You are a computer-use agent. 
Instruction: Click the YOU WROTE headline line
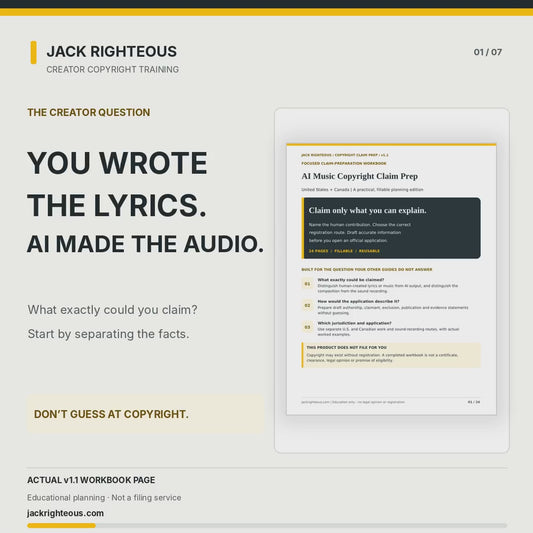pyautogui.click(x=117, y=163)
